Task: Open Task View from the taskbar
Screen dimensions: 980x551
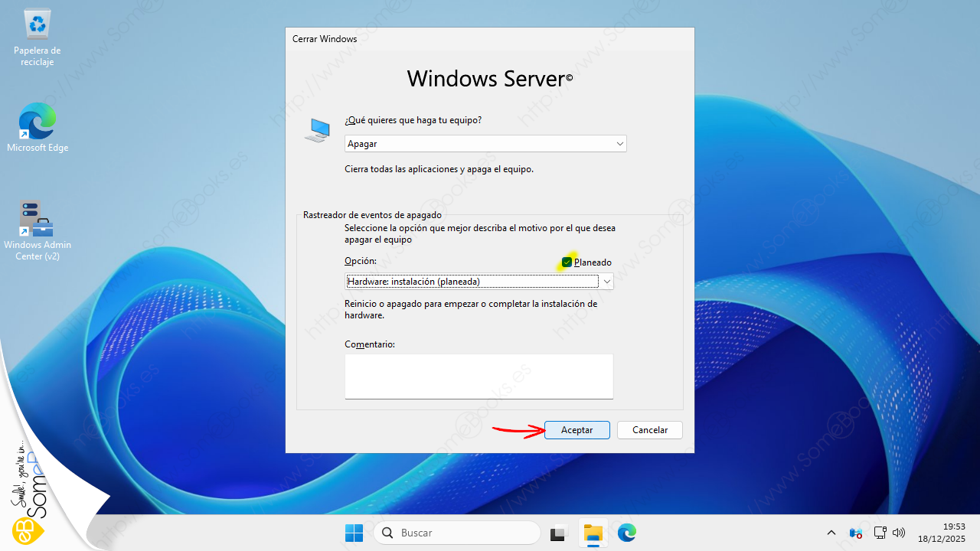Action: coord(559,533)
